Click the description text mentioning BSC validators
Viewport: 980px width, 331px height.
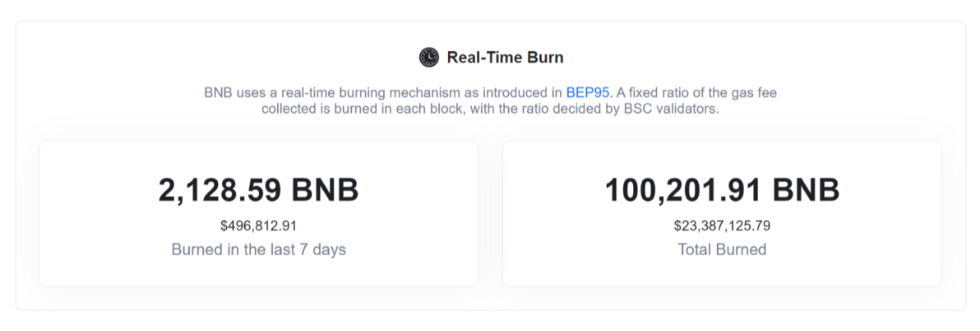pyautogui.click(x=491, y=100)
